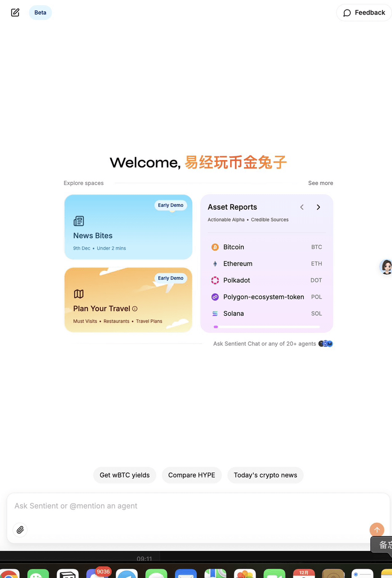Open Calendar showing 12月 in dock
The image size is (392, 578).
(x=304, y=573)
